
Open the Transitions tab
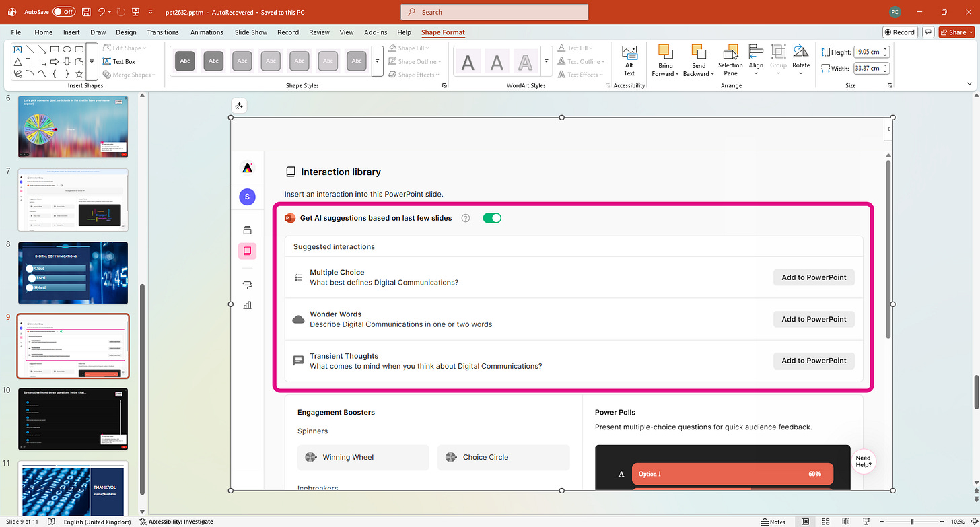coord(163,32)
